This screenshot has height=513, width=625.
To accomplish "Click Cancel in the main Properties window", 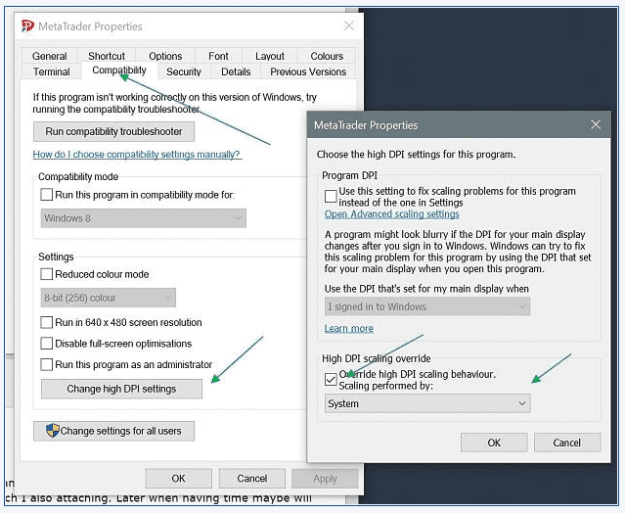I will (x=252, y=478).
